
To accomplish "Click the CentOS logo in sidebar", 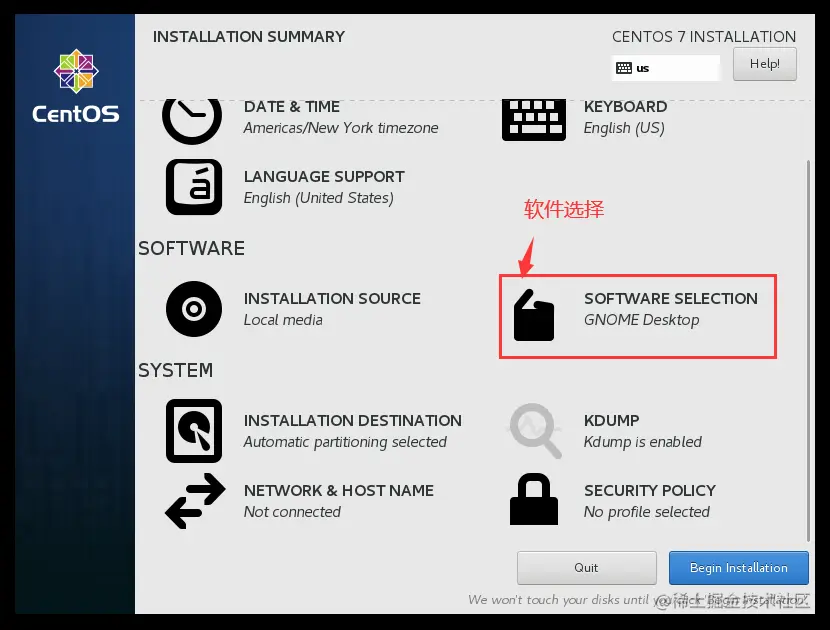I will 76,86.
